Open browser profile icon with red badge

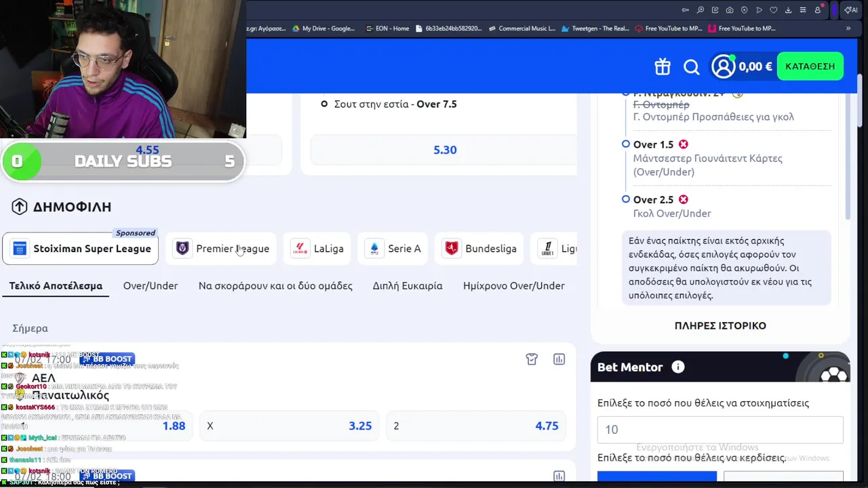[x=818, y=10]
